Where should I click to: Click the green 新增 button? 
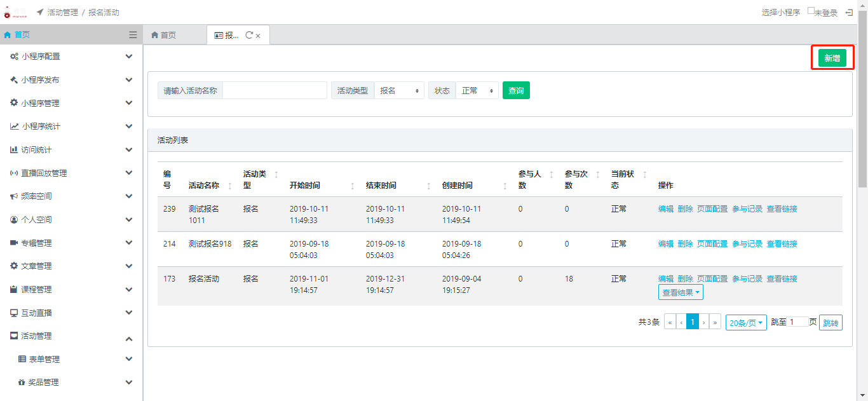[x=832, y=58]
